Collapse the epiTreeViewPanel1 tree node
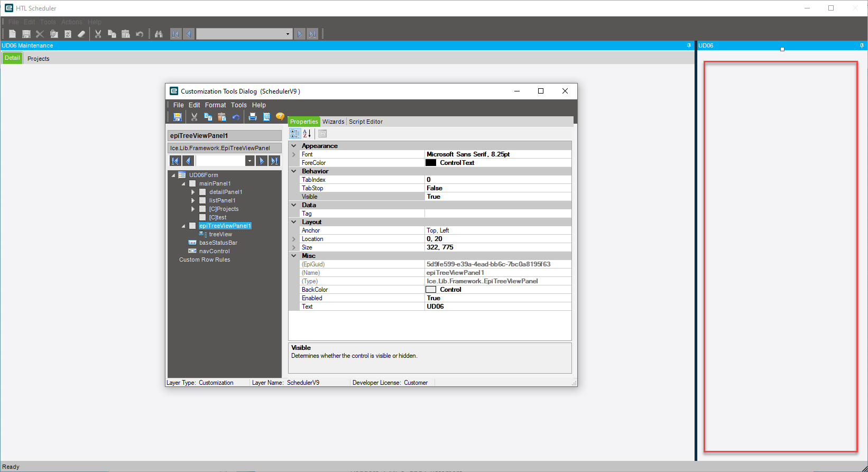Screen dimensions: 868x472 183,226
